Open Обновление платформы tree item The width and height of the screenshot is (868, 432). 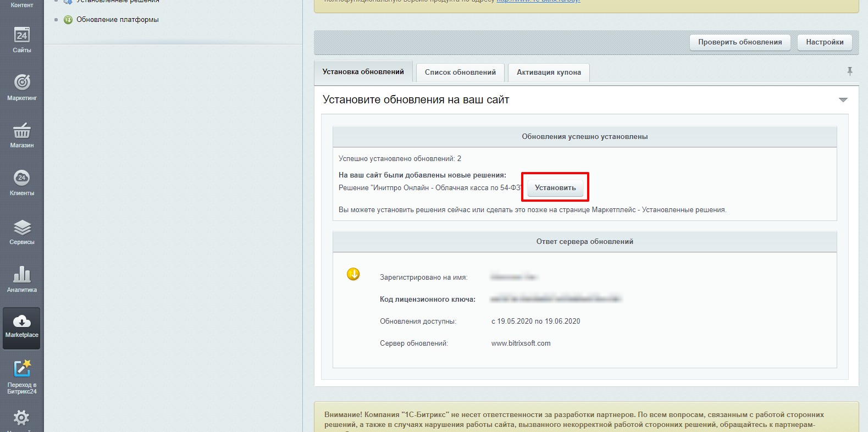point(118,20)
